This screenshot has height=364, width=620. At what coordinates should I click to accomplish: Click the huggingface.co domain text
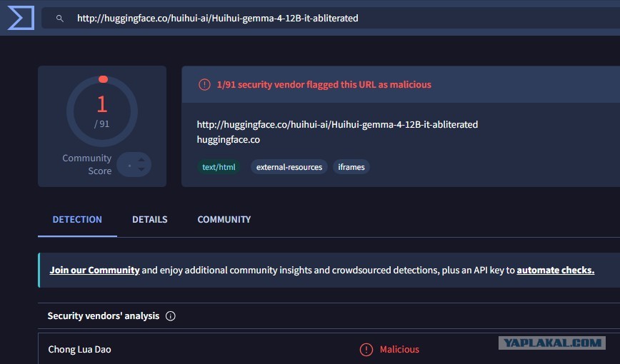(228, 139)
